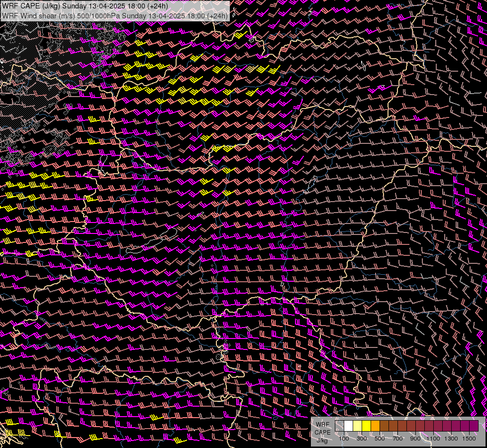
Task: Click the pale yellow CAPE legend swatch
Action: click(x=358, y=426)
